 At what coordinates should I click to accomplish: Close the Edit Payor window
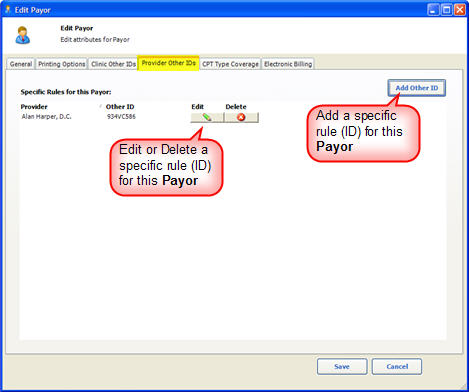460,10
